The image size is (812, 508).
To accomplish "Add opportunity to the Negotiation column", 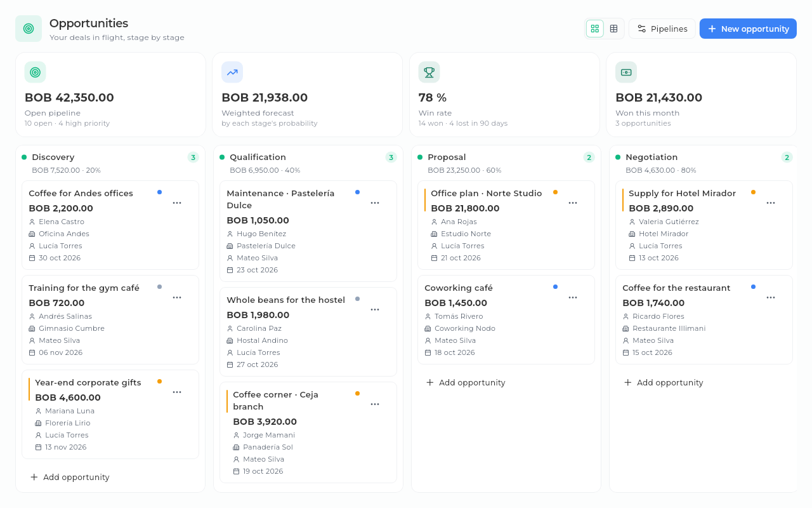I will (664, 382).
